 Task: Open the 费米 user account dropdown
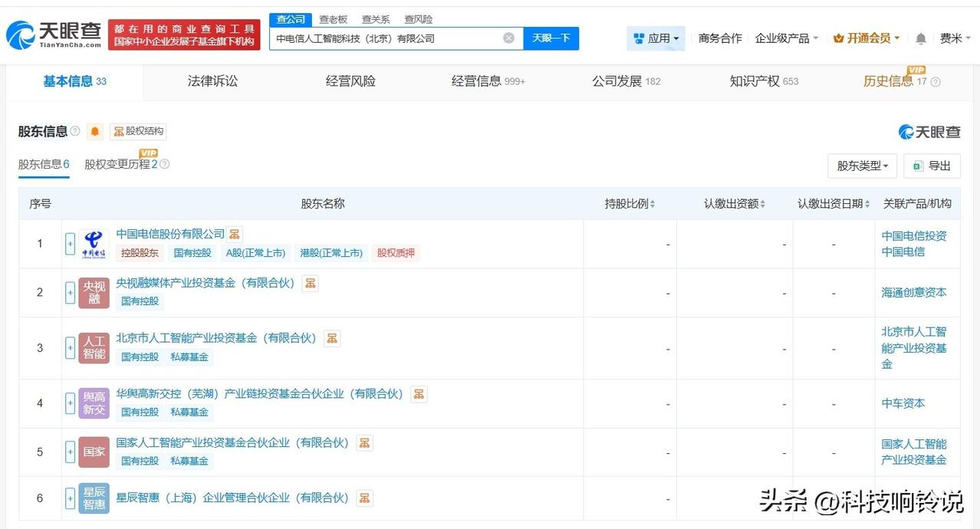pyautogui.click(x=956, y=38)
